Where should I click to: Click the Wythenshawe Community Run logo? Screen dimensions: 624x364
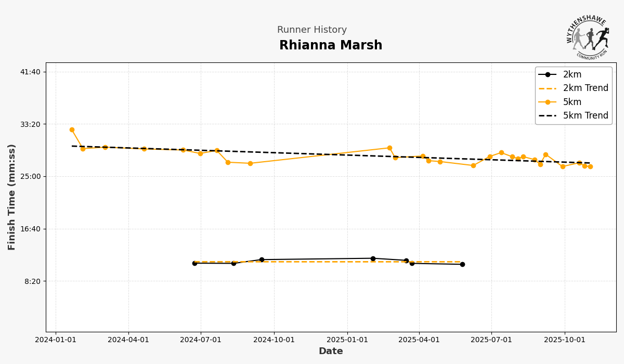[588, 36]
